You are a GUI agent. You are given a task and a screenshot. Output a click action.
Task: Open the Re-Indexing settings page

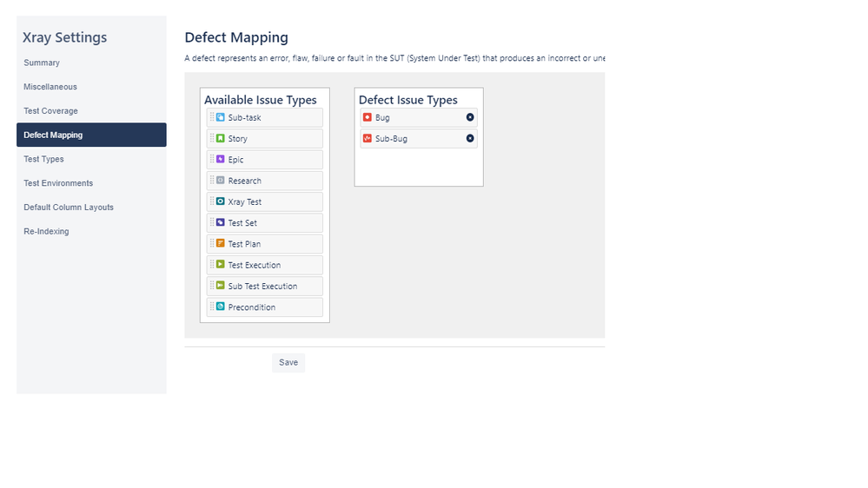[46, 231]
